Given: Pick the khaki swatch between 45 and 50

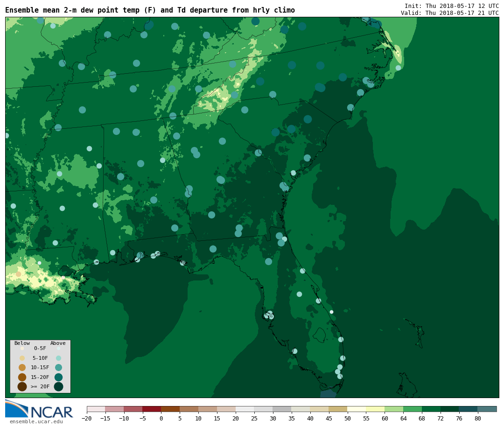Looking at the screenshot, I should 338,409.
